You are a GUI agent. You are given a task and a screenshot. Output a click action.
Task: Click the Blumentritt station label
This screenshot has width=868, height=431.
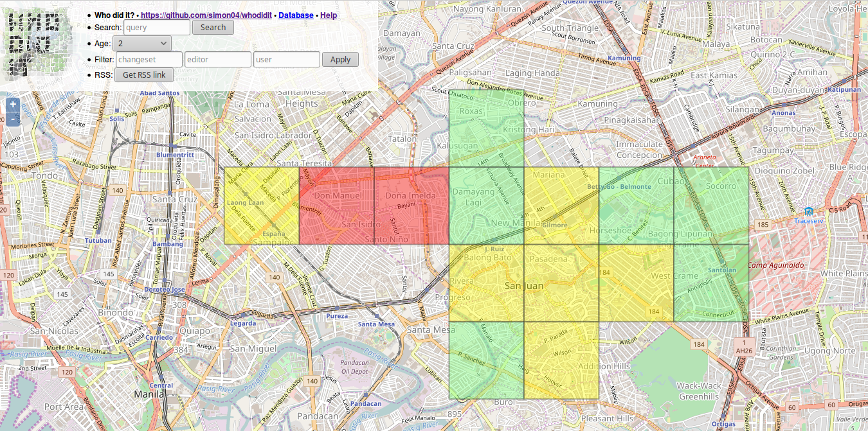(x=176, y=155)
